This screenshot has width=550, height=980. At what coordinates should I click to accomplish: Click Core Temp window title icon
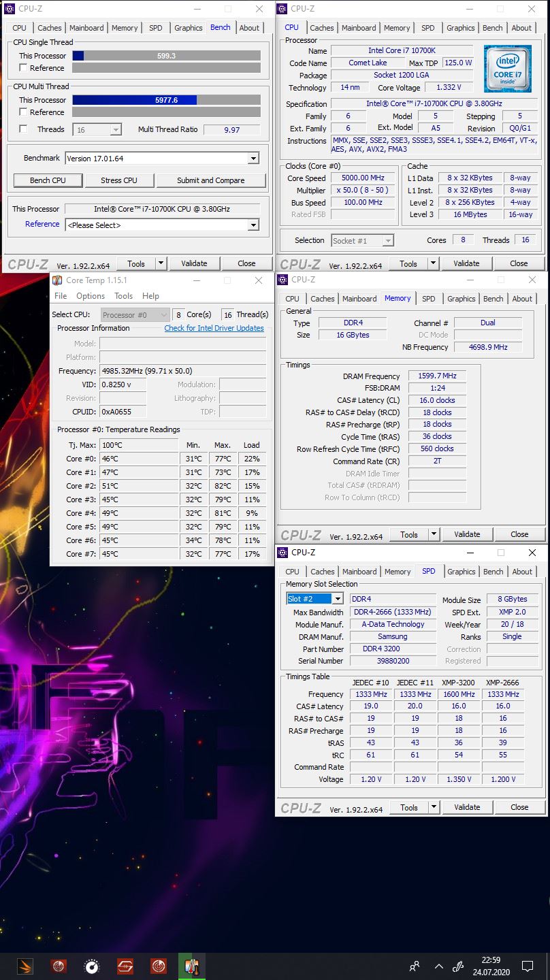tap(58, 280)
